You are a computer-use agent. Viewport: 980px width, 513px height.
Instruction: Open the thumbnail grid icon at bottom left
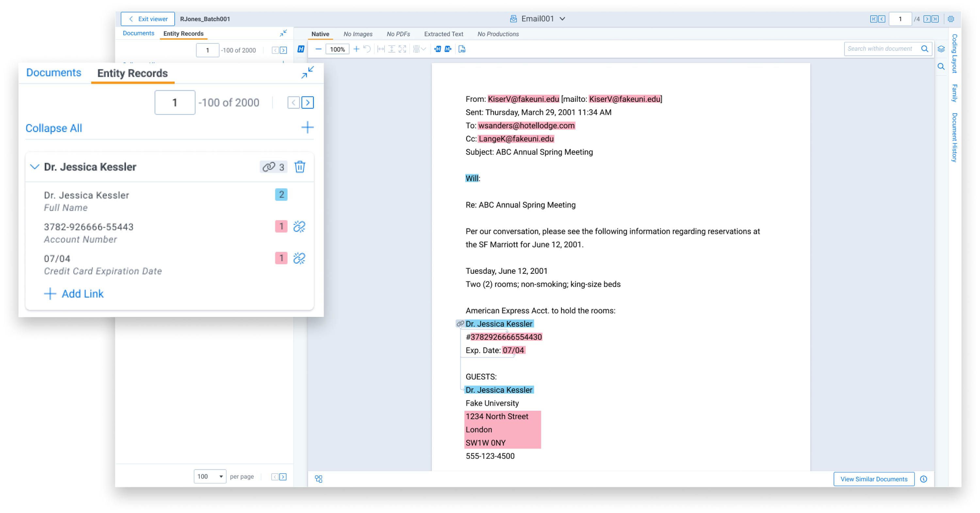point(318,479)
